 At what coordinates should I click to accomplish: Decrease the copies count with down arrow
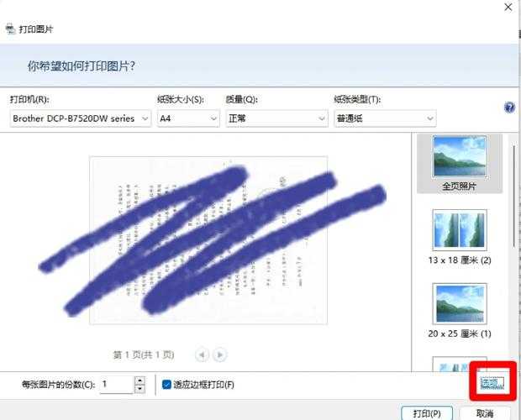tap(139, 389)
